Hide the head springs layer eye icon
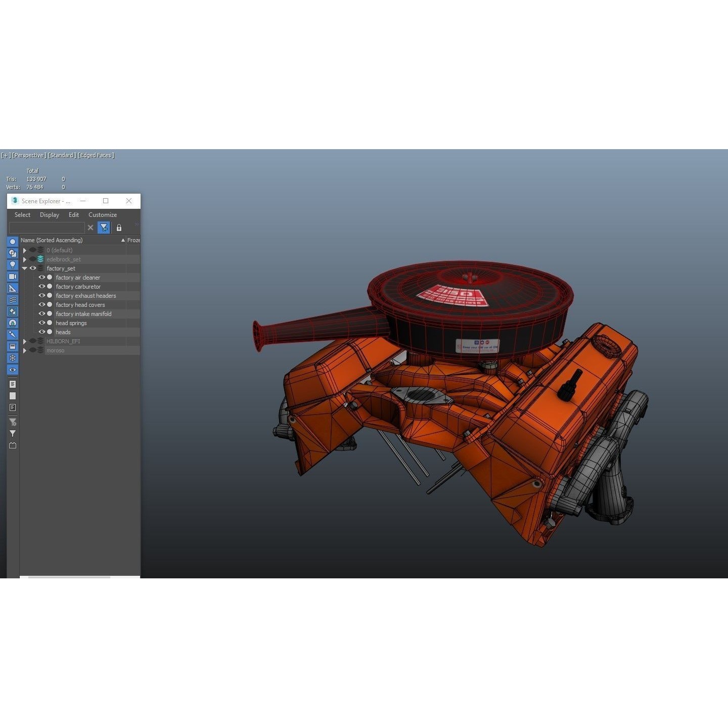 [x=41, y=323]
